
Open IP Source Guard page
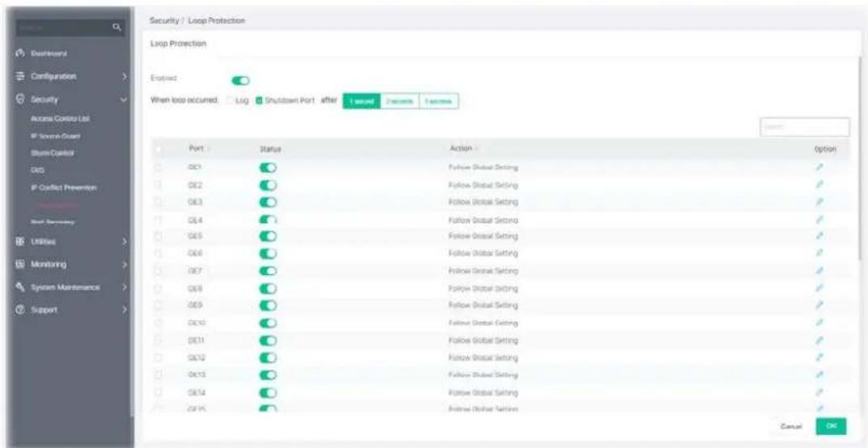point(55,135)
